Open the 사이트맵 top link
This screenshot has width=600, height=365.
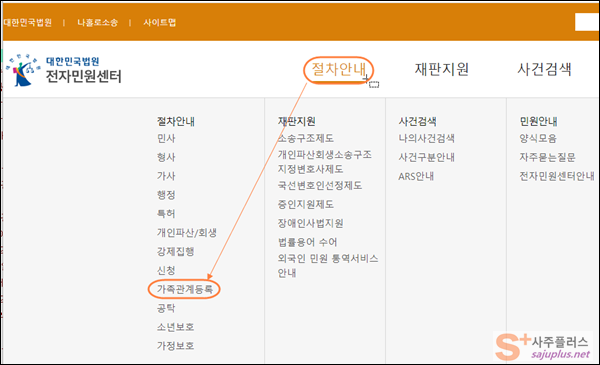pyautogui.click(x=160, y=23)
